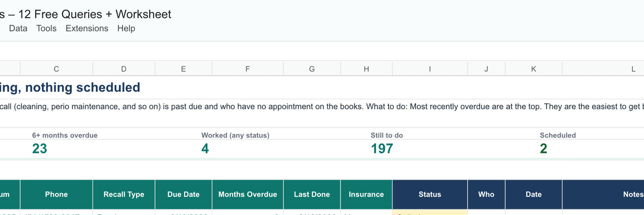The width and height of the screenshot is (644, 215).
Task: Click the document title '12 Free Queries + Worksheet'
Action: tap(95, 14)
